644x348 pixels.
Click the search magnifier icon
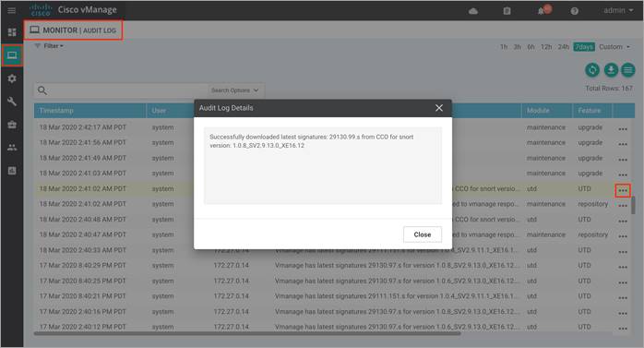point(42,90)
